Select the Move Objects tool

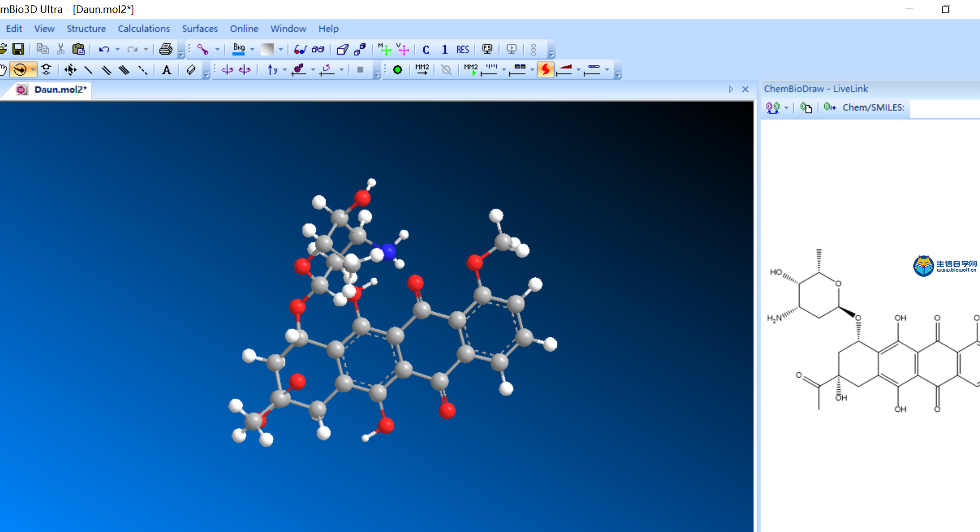[70, 69]
